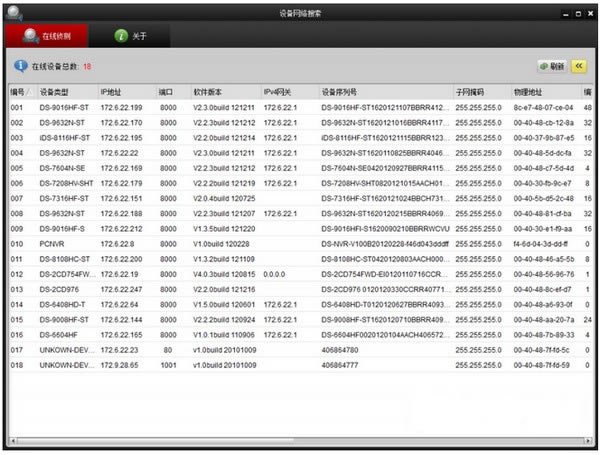Select device DS-8108HC-ST

(65, 259)
